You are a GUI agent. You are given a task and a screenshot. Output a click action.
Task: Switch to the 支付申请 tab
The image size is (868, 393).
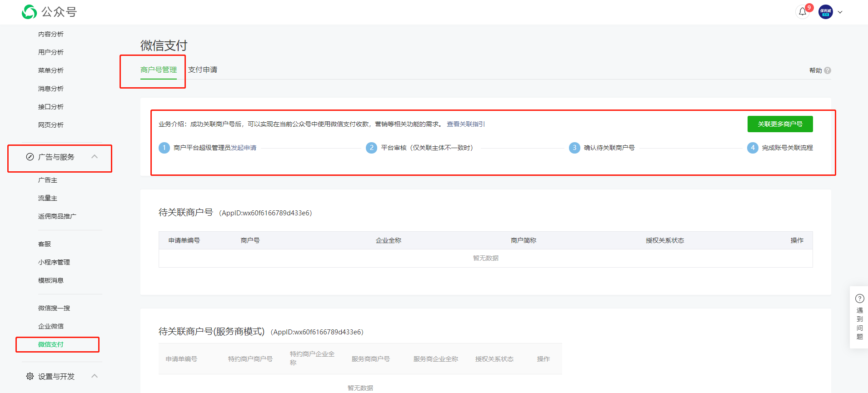[x=203, y=70]
